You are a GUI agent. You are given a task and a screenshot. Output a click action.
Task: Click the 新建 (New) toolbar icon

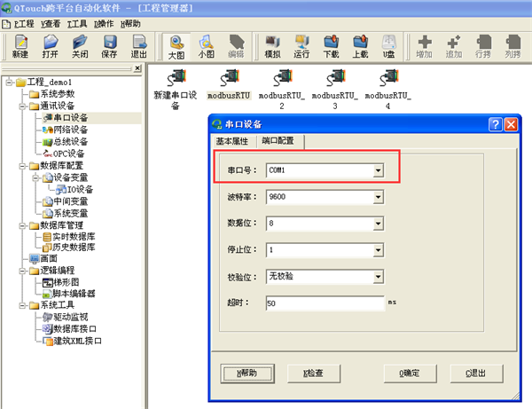pyautogui.click(x=20, y=46)
